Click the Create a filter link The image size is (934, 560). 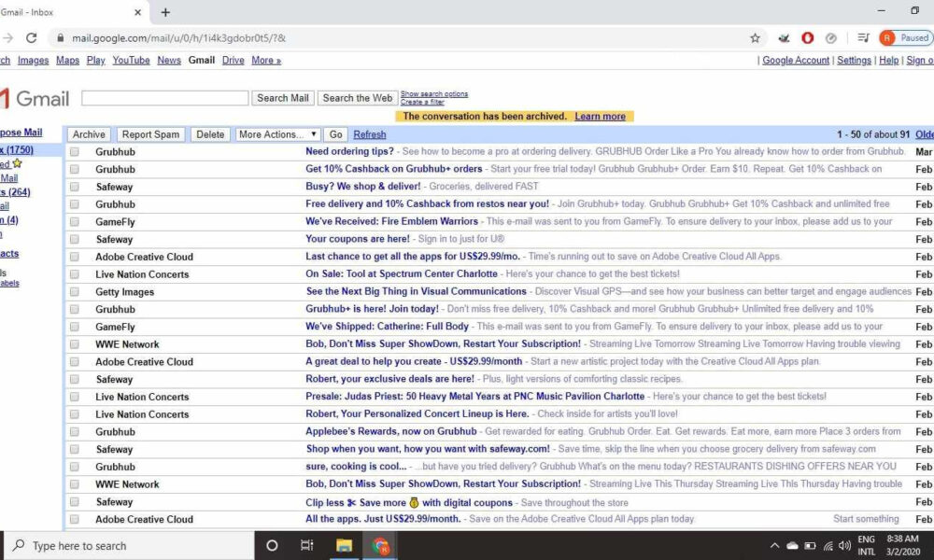[x=422, y=103]
